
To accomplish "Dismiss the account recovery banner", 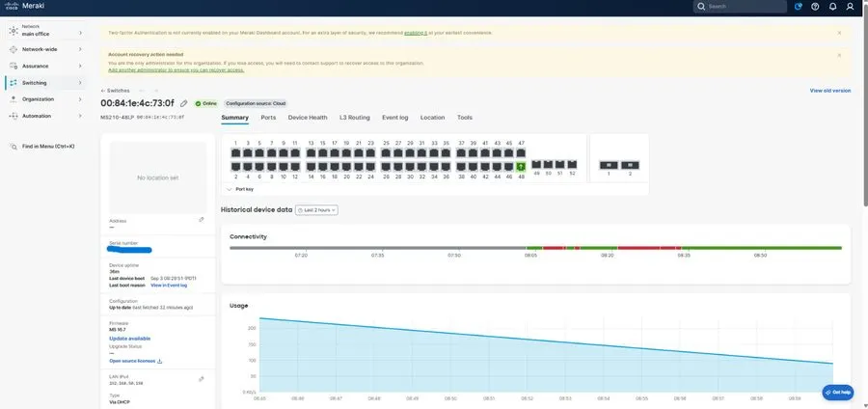I will pyautogui.click(x=839, y=55).
